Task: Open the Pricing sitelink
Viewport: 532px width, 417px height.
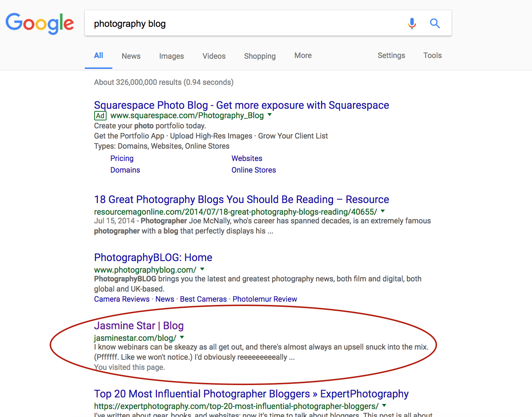Action: point(122,158)
